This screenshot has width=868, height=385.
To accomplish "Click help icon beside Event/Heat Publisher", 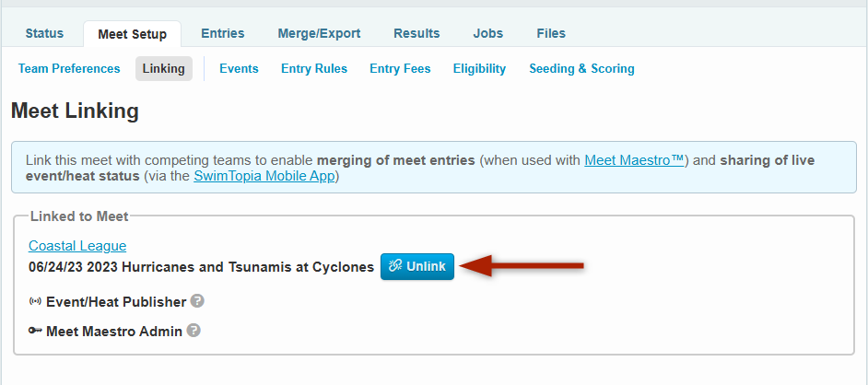I will pos(198,301).
